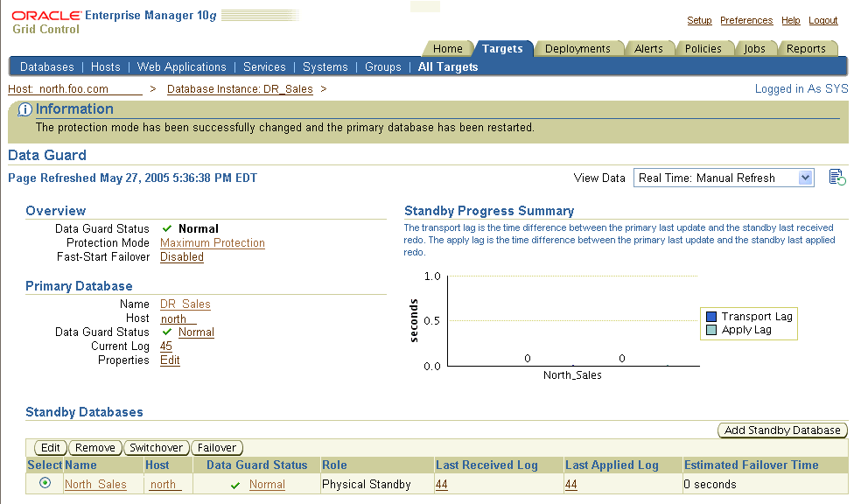854x504 pixels.
Task: Select the North_Sales standby database radio button
Action: coord(44,484)
